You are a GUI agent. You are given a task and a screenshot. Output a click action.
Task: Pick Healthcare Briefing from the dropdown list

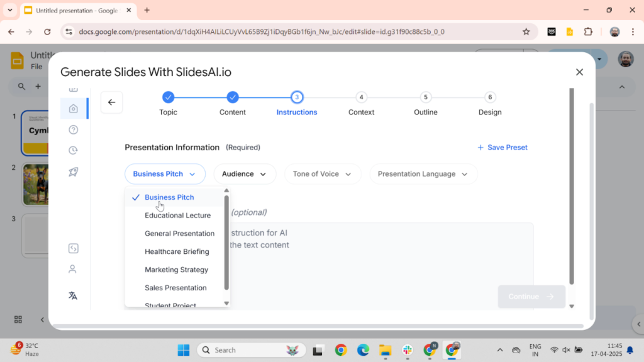pyautogui.click(x=177, y=251)
